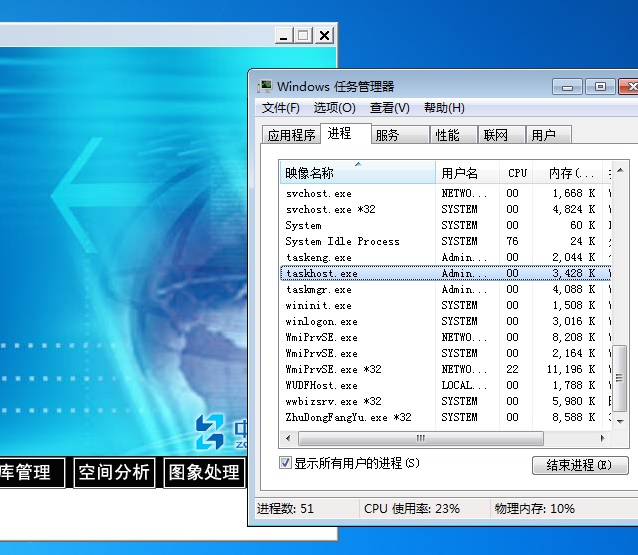Screen dimensions: 638x555
Task: Select the taskeng.exe process
Action: tap(446, 257)
